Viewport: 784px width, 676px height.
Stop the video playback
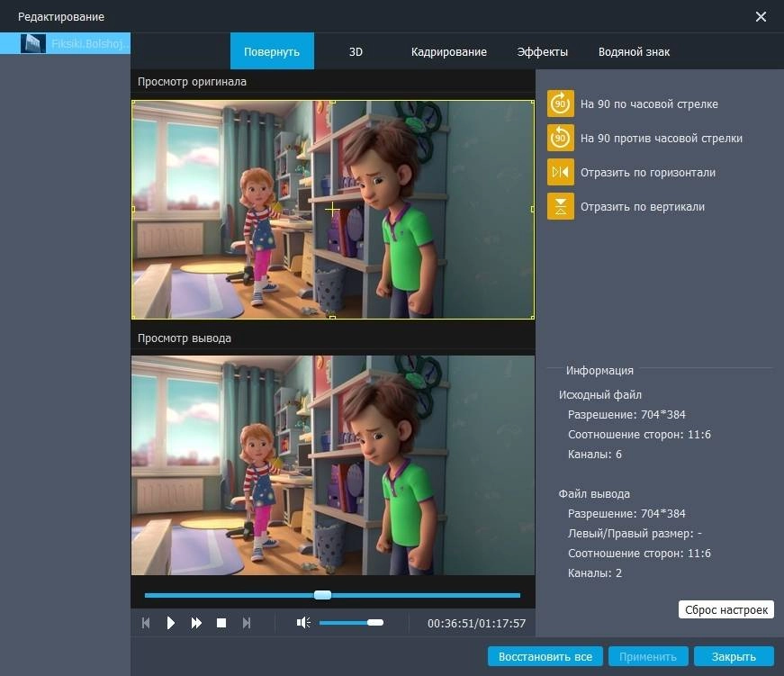[221, 623]
